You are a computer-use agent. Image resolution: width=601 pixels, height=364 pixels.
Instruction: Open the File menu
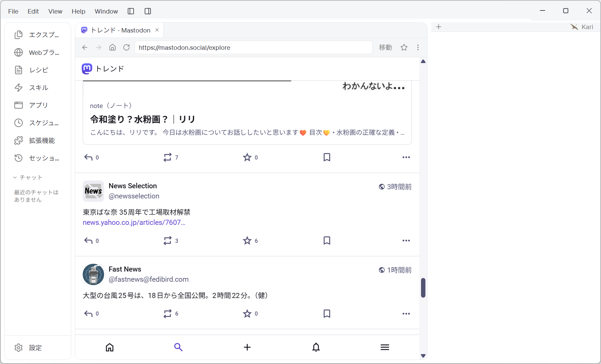(x=13, y=11)
